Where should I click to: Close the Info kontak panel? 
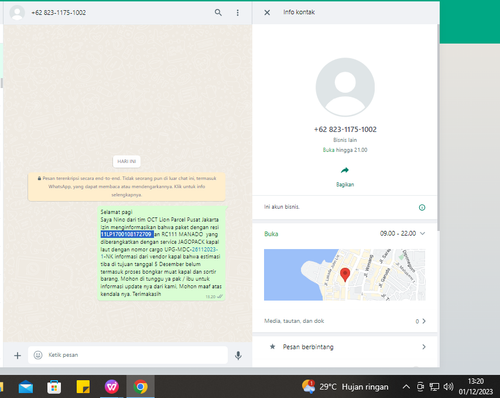click(x=267, y=13)
